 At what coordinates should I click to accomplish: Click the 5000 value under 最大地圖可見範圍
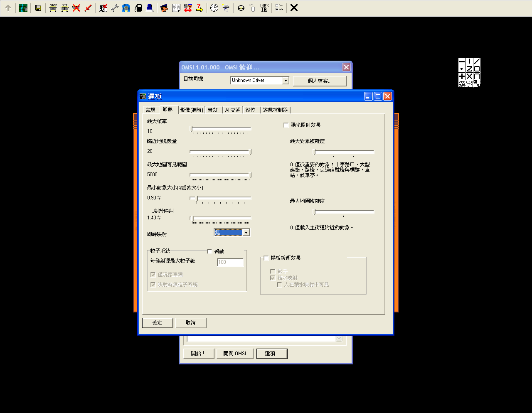click(152, 175)
